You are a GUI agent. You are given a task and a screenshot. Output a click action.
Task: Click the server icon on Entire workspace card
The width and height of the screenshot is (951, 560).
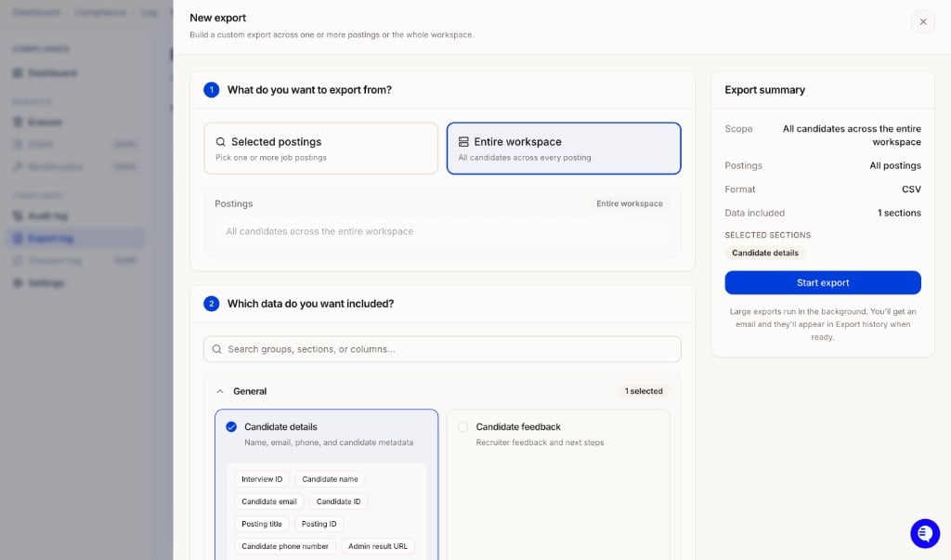click(x=463, y=142)
